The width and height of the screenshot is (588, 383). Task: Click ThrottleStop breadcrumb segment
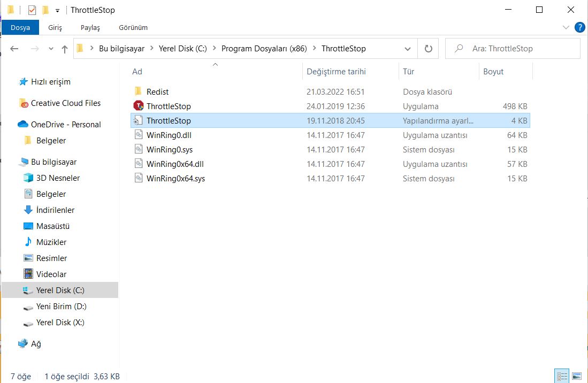click(343, 49)
